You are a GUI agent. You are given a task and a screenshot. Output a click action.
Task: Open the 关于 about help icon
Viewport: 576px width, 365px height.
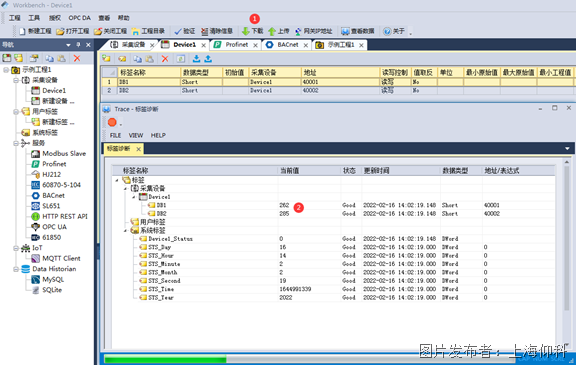(x=387, y=31)
